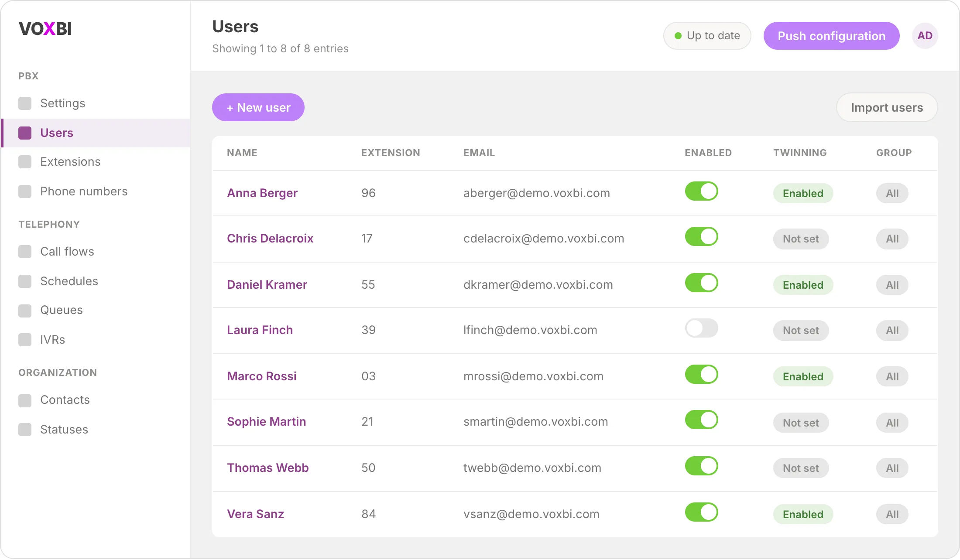The width and height of the screenshot is (960, 560).
Task: Go to Contacts
Action: [96, 400]
